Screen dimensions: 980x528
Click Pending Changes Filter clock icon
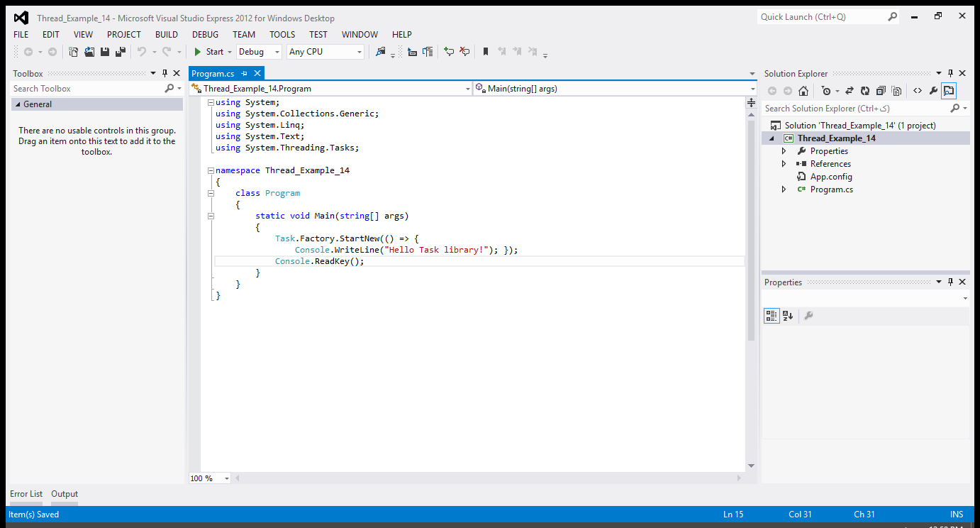pos(826,91)
